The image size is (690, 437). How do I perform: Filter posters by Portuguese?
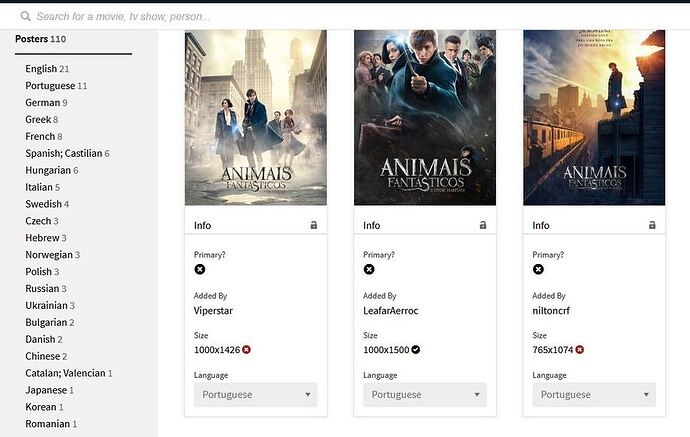click(x=56, y=85)
